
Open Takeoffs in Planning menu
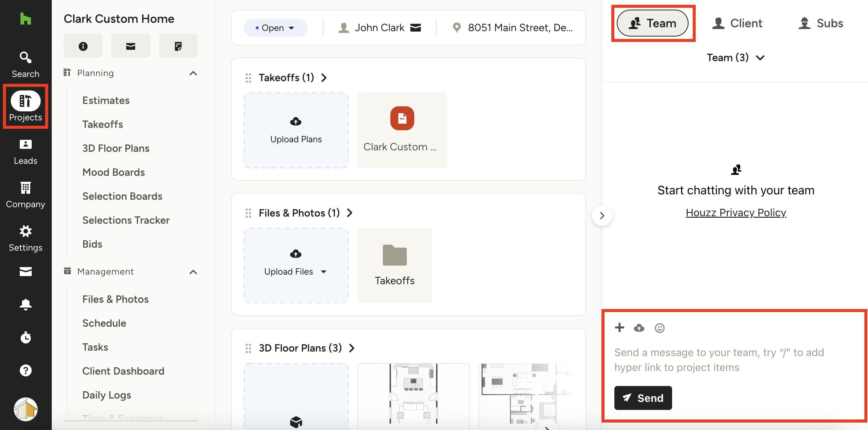tap(102, 124)
